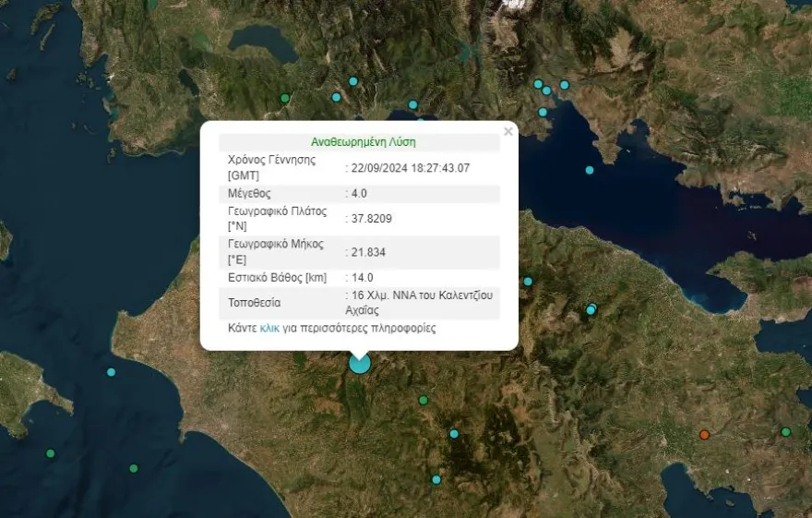This screenshot has width=812, height=518.
Task: Select the green marker right of orange marker
Action: pyautogui.click(x=786, y=431)
